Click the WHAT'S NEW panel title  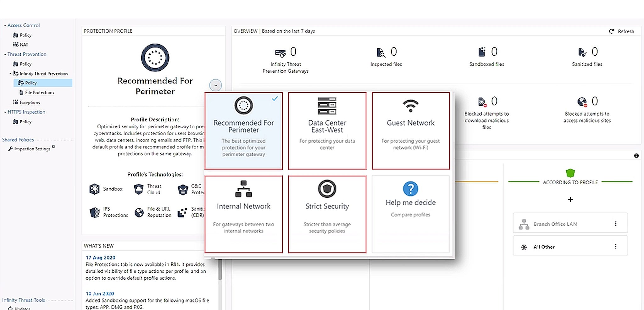click(99, 246)
